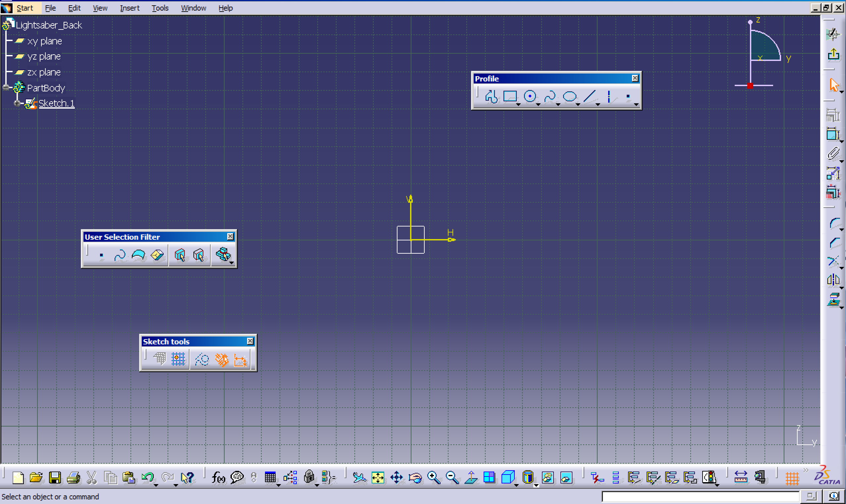
Task: Close the Profile toolbar
Action: 635,78
